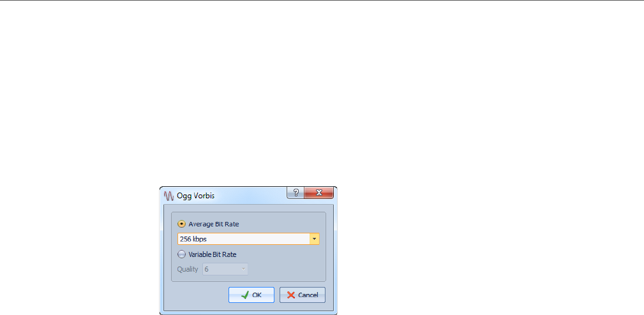Click the waveform app icon in title bar
644x315 pixels.
(x=168, y=196)
